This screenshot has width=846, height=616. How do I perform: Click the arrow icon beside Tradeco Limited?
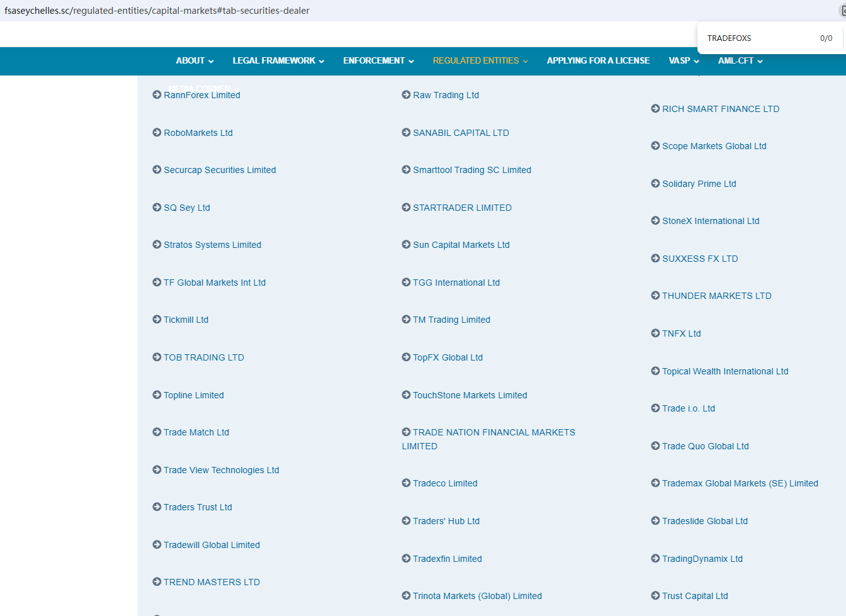tap(406, 483)
